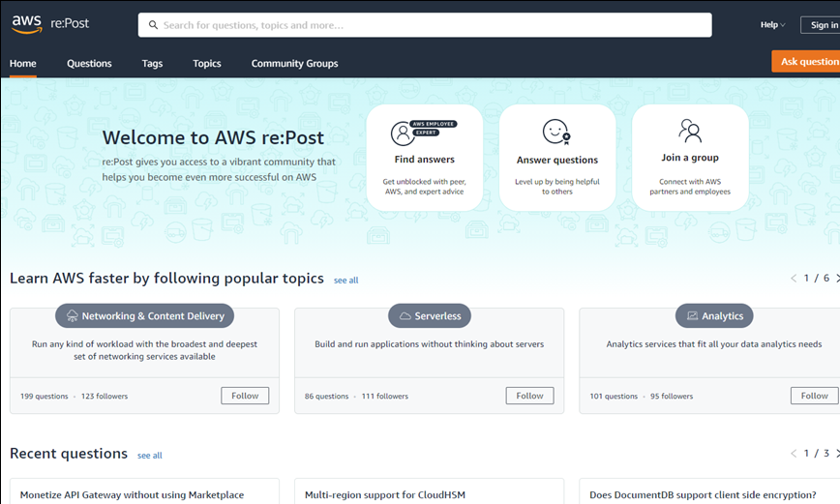
Task: Open question about DocumentDB client side encryption
Action: [703, 495]
